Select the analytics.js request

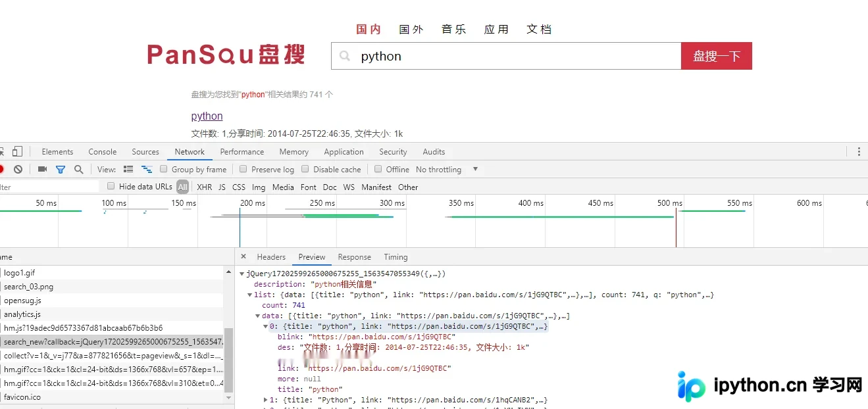click(112, 314)
